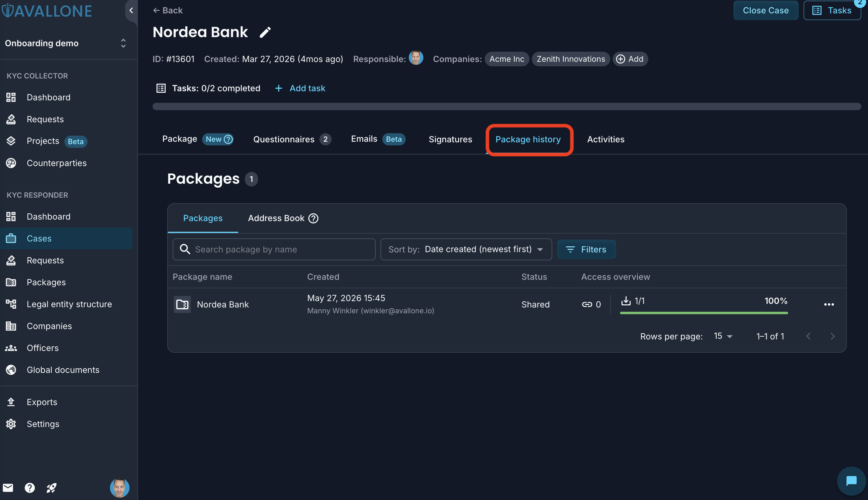Click the rocket icon in sidebar footer
Viewport: 868px width, 500px height.
pyautogui.click(x=51, y=488)
